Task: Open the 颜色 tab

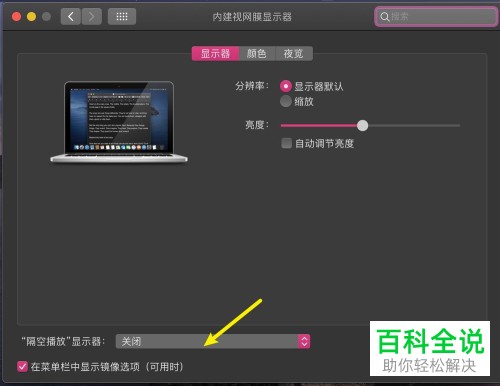Action: tap(257, 54)
